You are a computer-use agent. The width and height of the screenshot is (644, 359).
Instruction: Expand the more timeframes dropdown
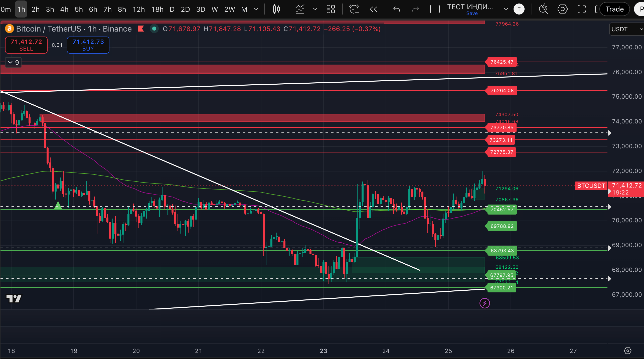[x=256, y=9]
